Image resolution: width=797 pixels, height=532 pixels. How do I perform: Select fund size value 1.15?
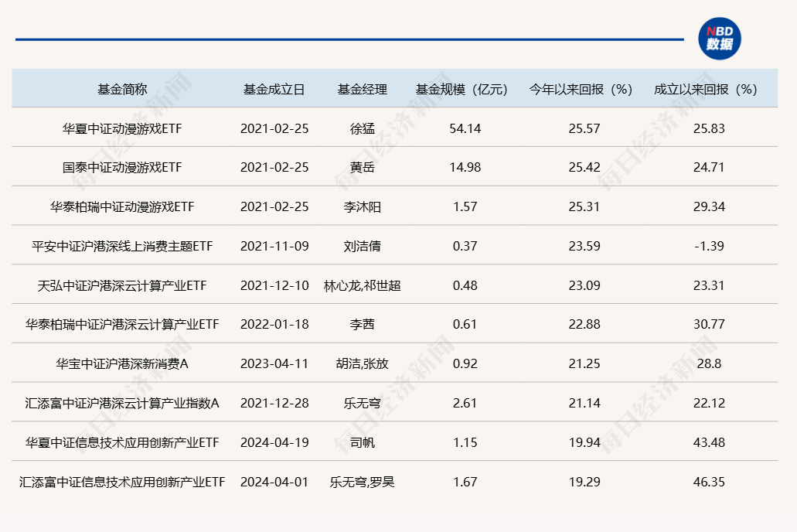tap(465, 443)
